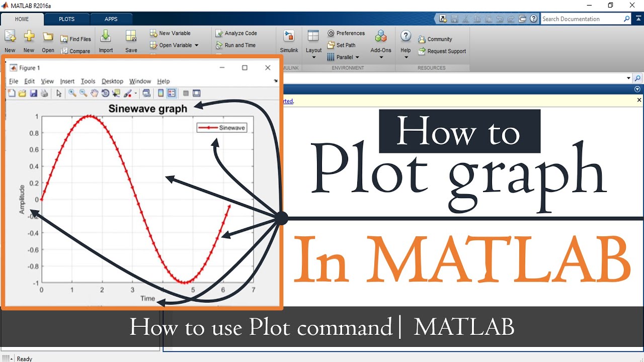This screenshot has height=362, width=644.
Task: Click the Import Data icon
Action: click(x=106, y=36)
